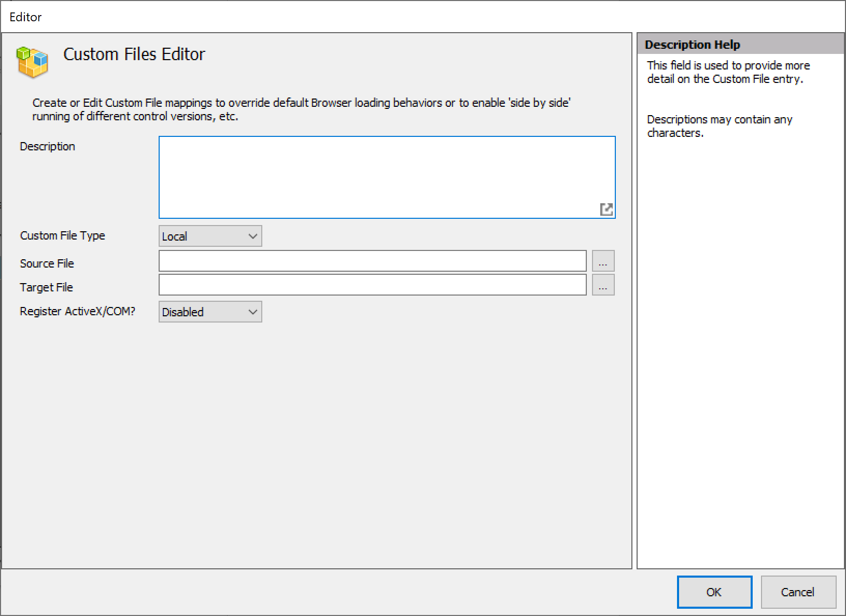Click the Custom File Type chevron arrow
846x616 pixels.
(x=252, y=236)
